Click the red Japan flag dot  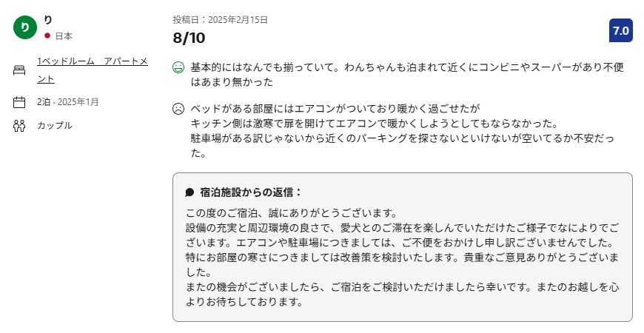[x=47, y=36]
